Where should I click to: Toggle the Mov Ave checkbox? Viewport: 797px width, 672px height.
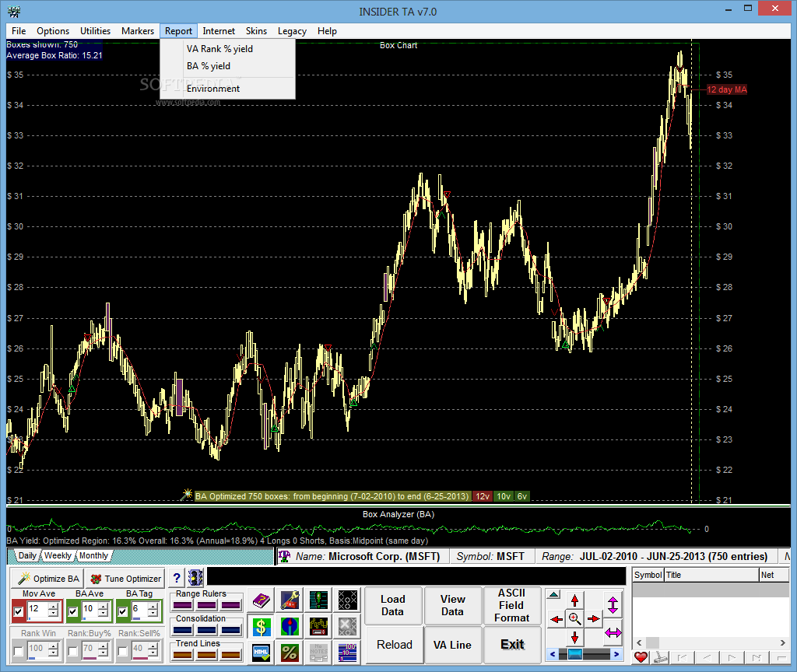19,612
